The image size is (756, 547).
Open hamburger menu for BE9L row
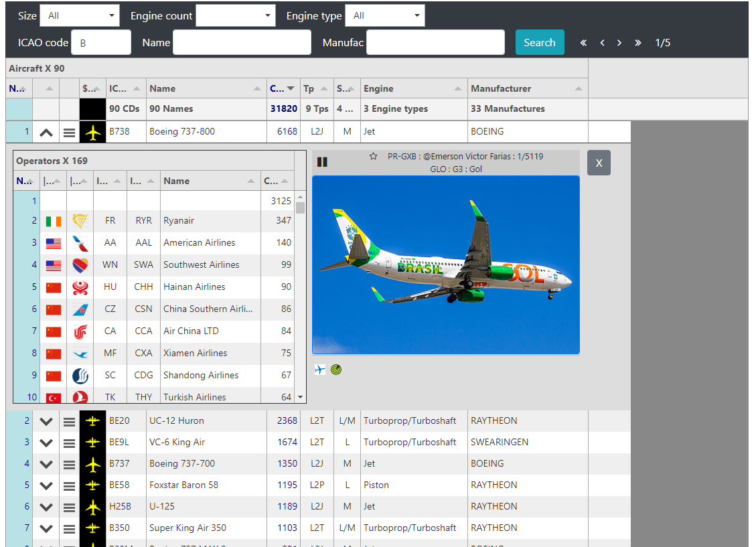tap(70, 443)
